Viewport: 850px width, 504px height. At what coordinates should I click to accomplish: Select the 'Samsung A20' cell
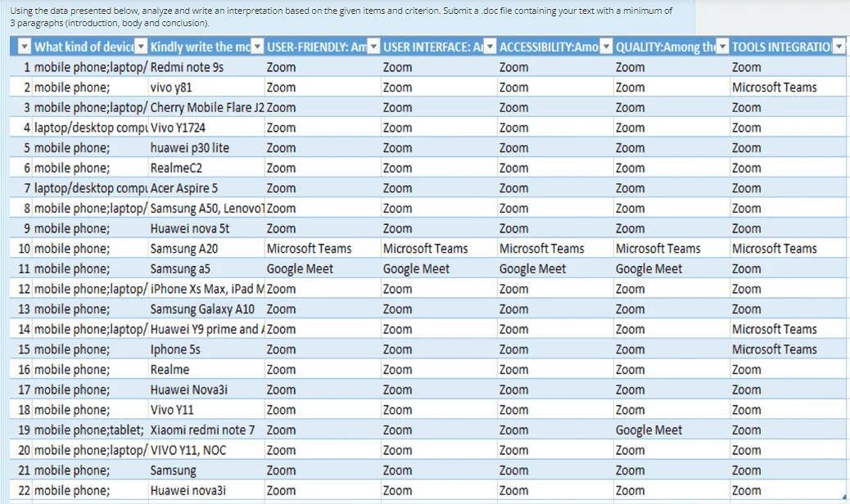pyautogui.click(x=206, y=249)
